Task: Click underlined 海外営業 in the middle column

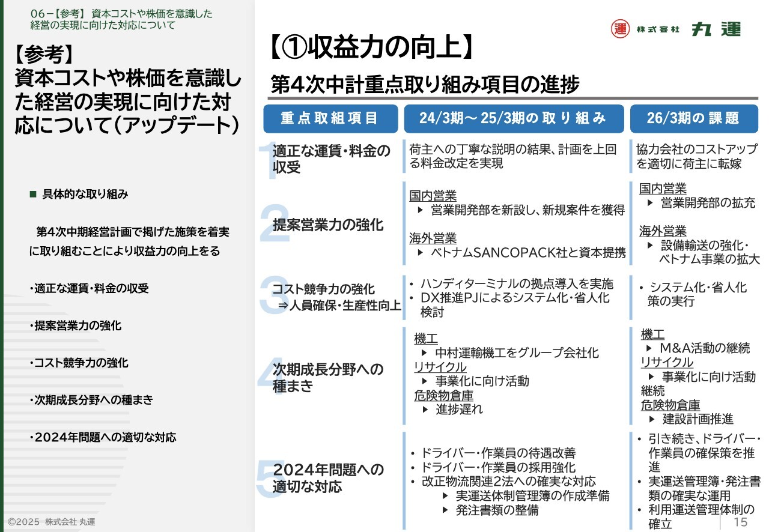Action: click(x=433, y=238)
